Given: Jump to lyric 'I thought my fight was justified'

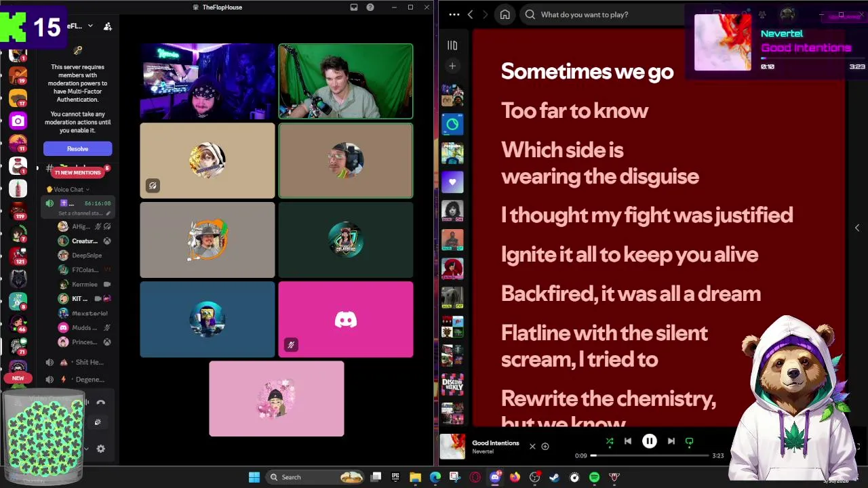Looking at the screenshot, I should [647, 215].
